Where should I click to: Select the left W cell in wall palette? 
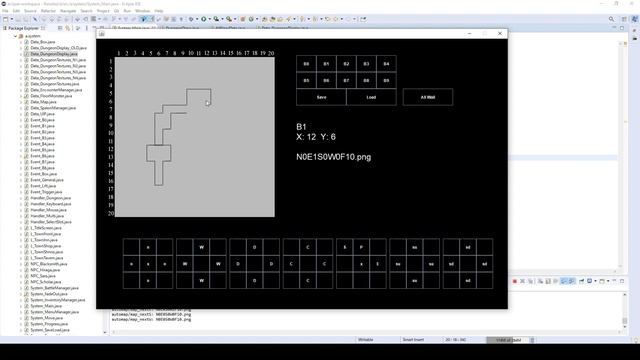click(x=185, y=264)
